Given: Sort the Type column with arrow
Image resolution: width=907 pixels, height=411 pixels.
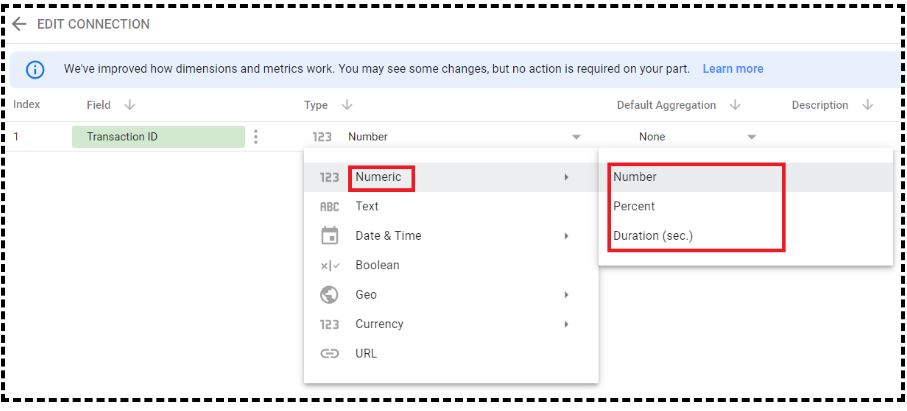Looking at the screenshot, I should pos(347,105).
